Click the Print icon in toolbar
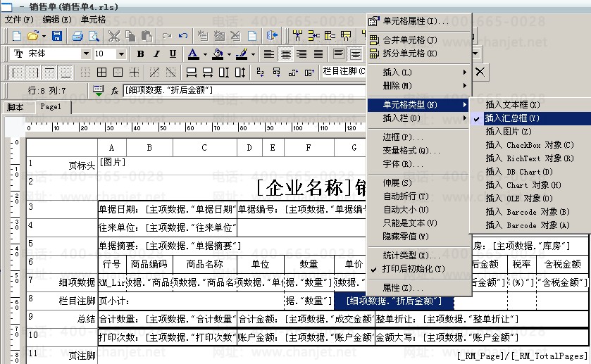 coord(77,35)
